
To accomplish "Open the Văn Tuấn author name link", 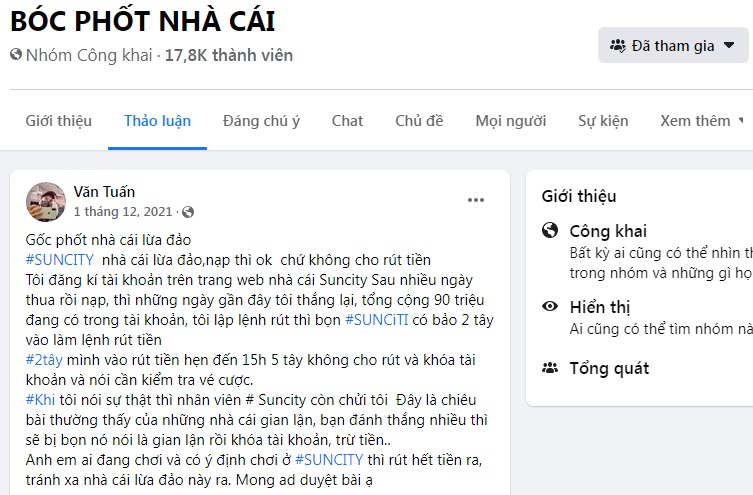I will pyautogui.click(x=104, y=192).
